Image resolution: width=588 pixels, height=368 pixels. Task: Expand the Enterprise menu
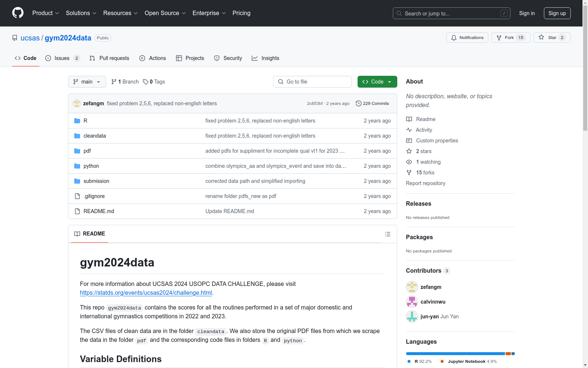point(209,13)
